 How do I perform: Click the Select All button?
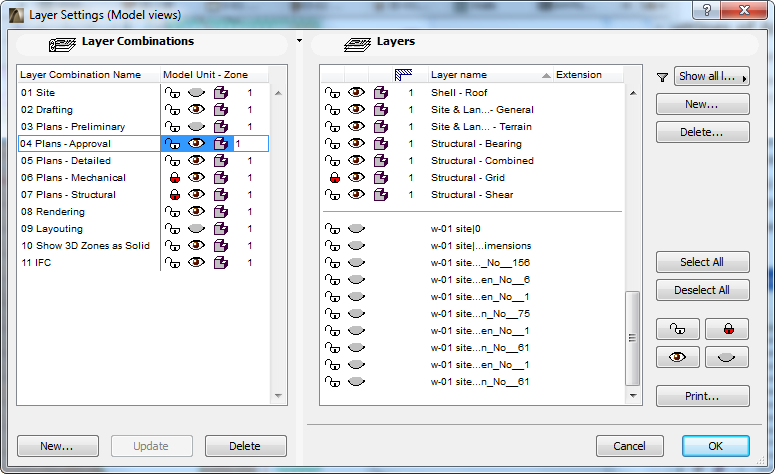[x=702, y=262]
